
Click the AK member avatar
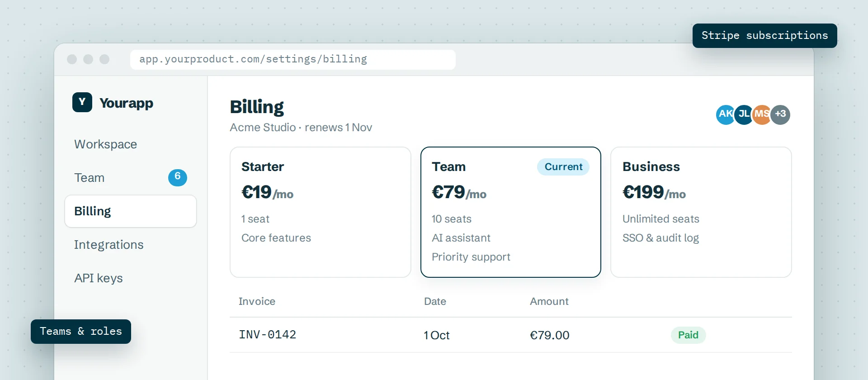(725, 114)
